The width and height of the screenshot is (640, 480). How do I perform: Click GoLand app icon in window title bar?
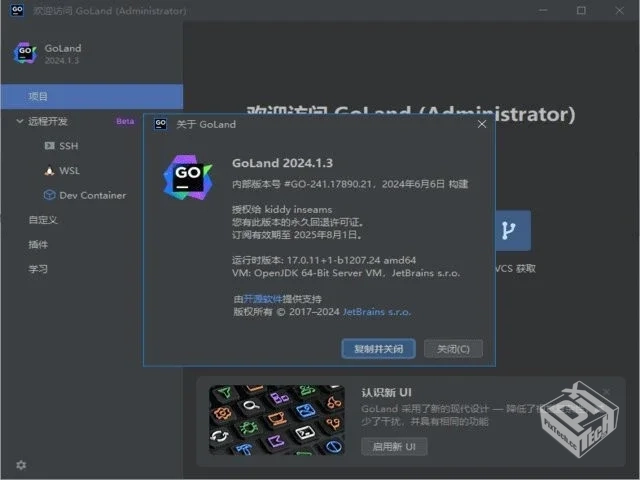click(x=17, y=10)
